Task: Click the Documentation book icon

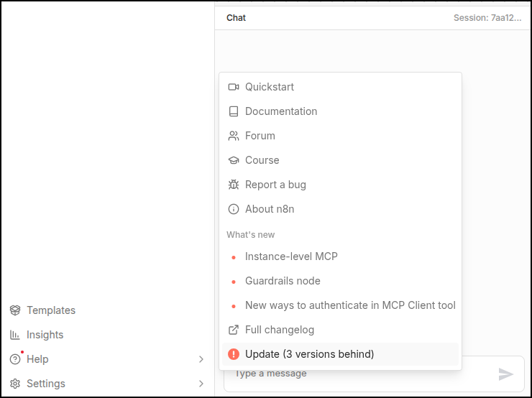Action: tap(233, 111)
